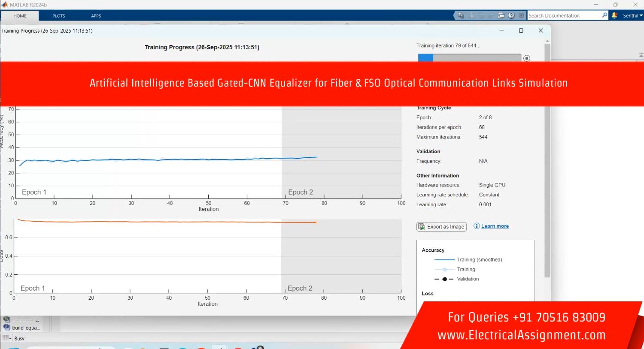Collapse the toolstrip using the top-right arrow
Image resolution: width=644 pixels, height=349 pixels.
point(641,55)
